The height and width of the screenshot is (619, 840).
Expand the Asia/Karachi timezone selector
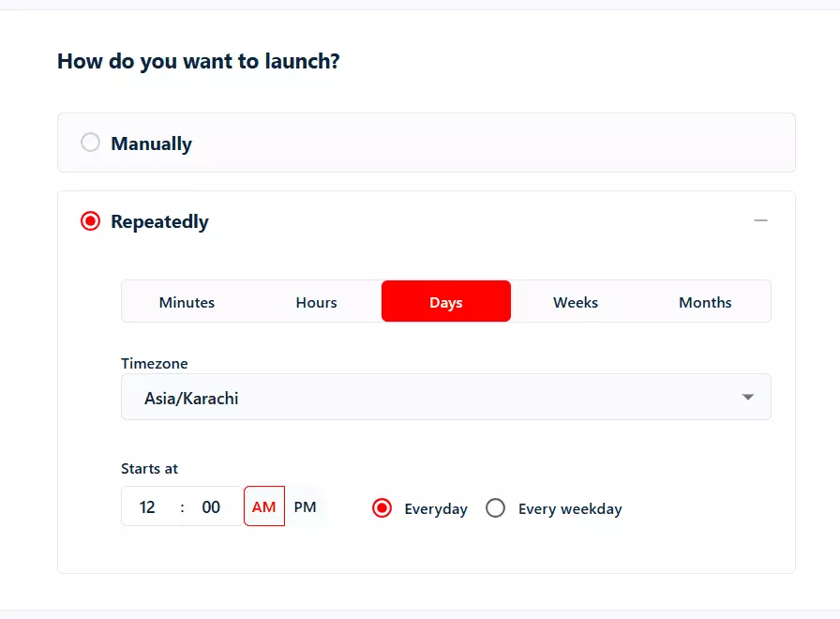click(x=747, y=397)
